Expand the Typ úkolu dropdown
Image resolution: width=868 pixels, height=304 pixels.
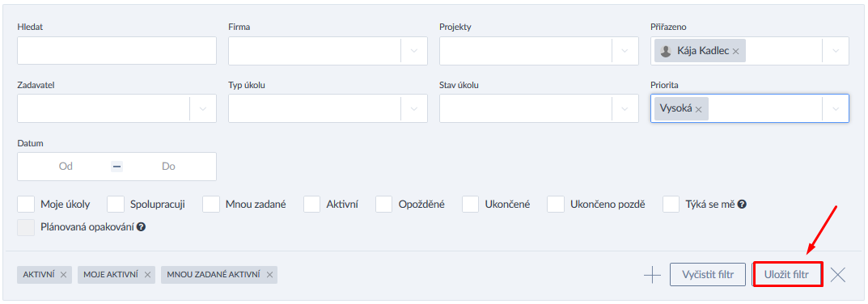click(414, 108)
